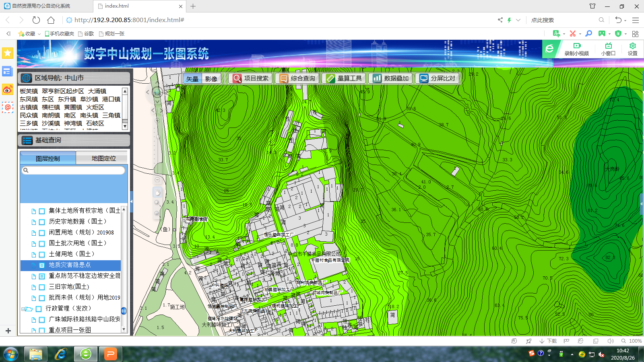Image resolution: width=644 pixels, height=362 pixels.
Task: Check the 历史宗地数据 layer checkbox
Action: coord(42,222)
